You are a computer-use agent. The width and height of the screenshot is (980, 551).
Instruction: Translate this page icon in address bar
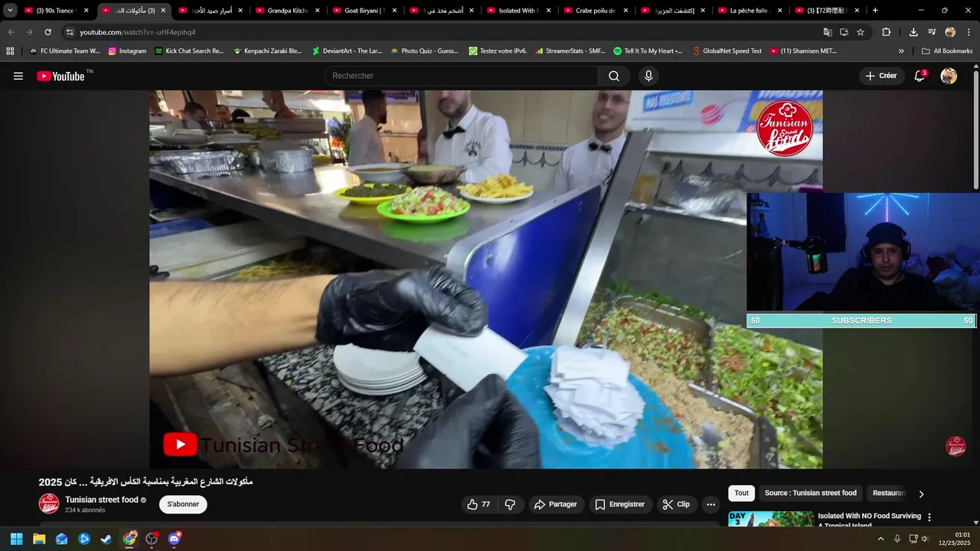point(828,32)
